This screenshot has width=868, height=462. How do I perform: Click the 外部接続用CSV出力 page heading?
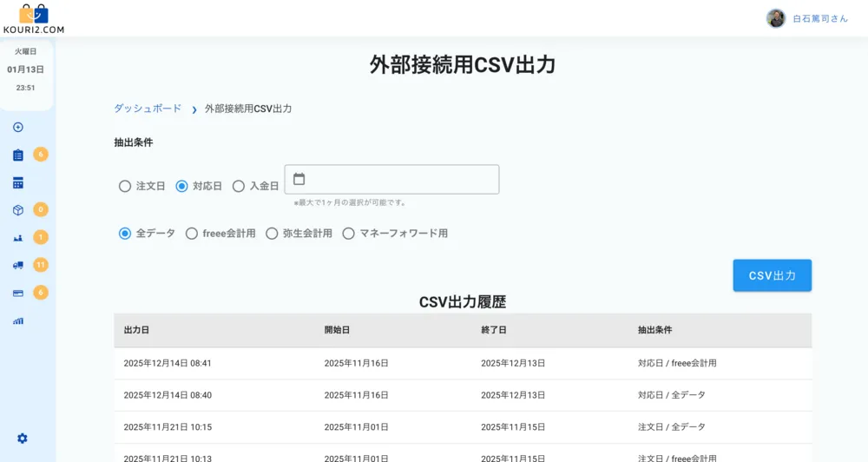[463, 65]
